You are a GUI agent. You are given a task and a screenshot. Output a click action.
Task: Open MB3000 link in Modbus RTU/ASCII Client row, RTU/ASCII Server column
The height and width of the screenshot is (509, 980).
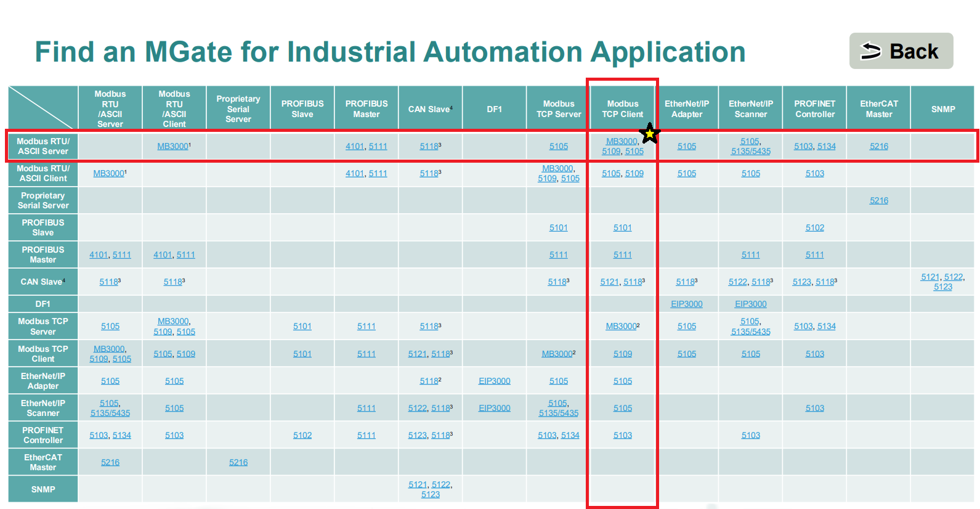(x=108, y=173)
